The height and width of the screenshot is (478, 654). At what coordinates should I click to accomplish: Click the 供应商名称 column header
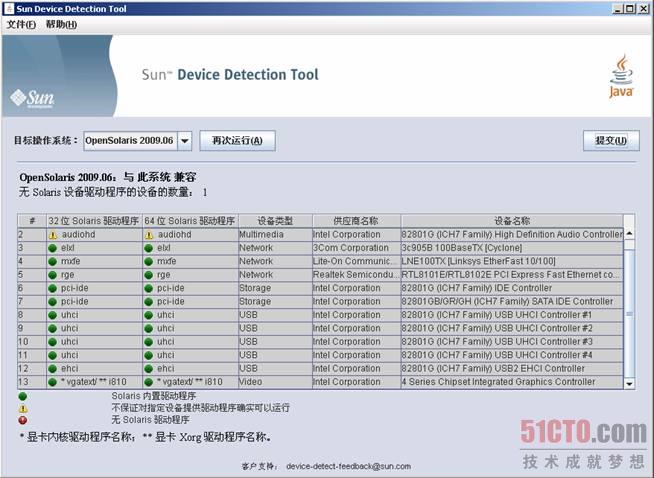tap(356, 221)
